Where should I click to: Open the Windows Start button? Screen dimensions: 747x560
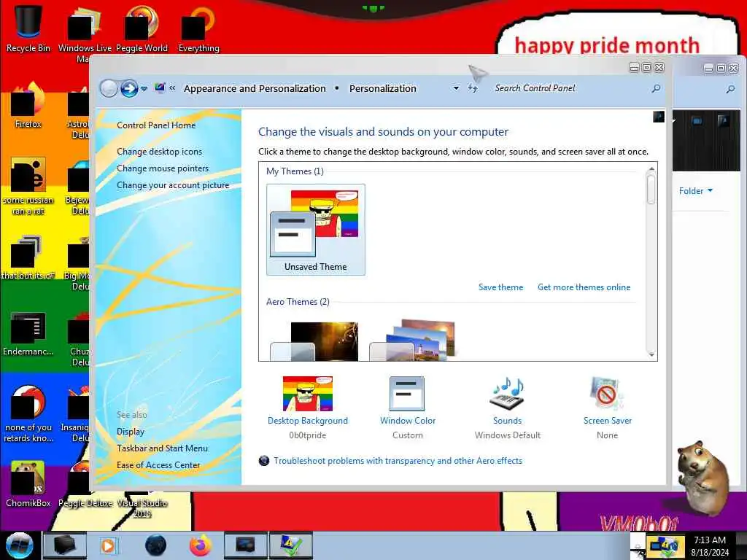19,545
